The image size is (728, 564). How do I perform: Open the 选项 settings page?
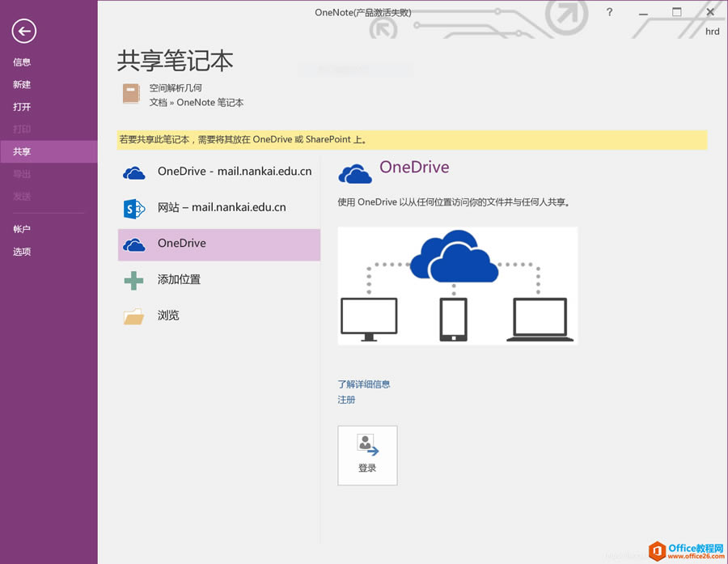22,252
